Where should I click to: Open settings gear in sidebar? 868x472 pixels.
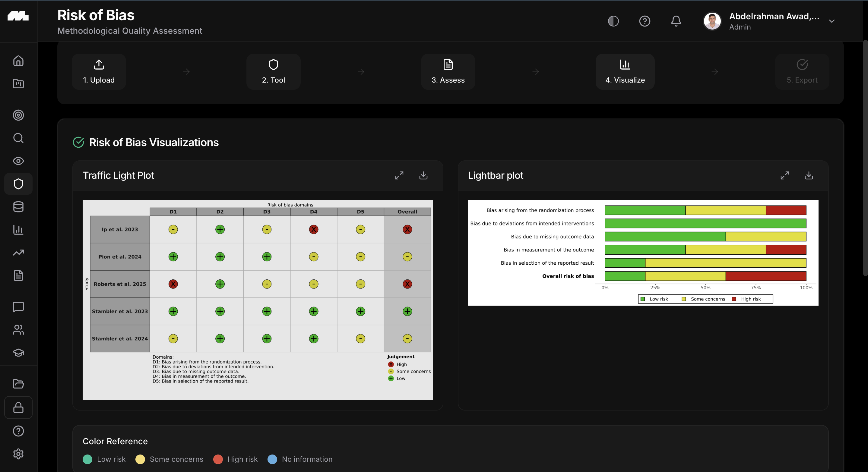pos(18,454)
